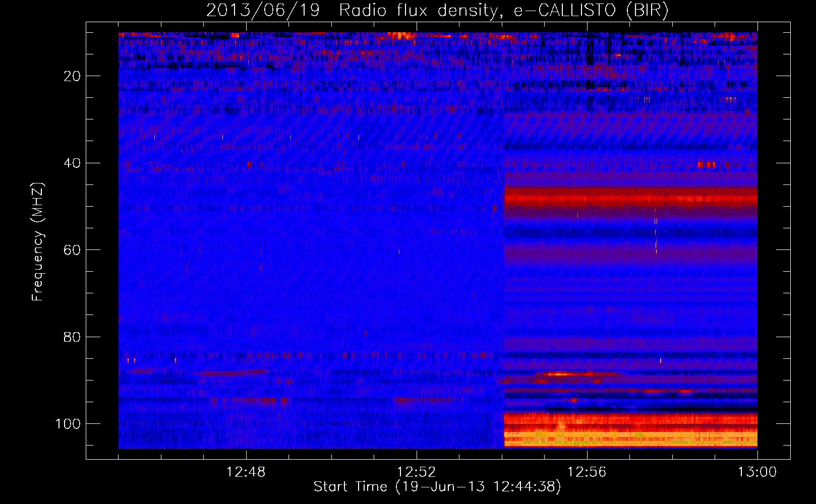This screenshot has height=504, width=816.
Task: Click the 13:00 time tick label
Action: 757,472
